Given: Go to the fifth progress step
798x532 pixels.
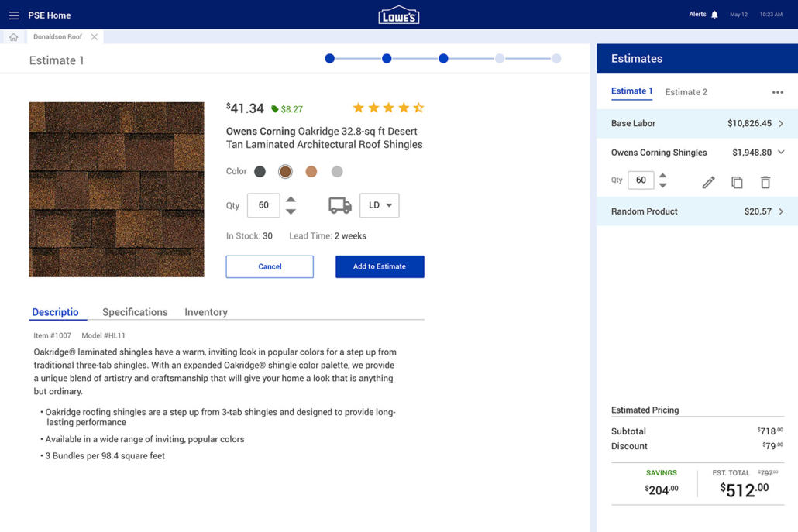Looking at the screenshot, I should (556, 59).
